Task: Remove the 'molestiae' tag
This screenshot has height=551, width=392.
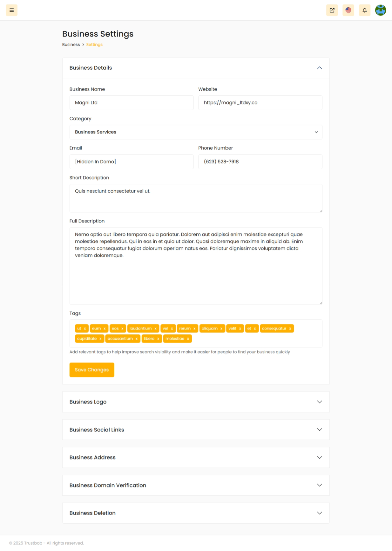Action: (188, 339)
